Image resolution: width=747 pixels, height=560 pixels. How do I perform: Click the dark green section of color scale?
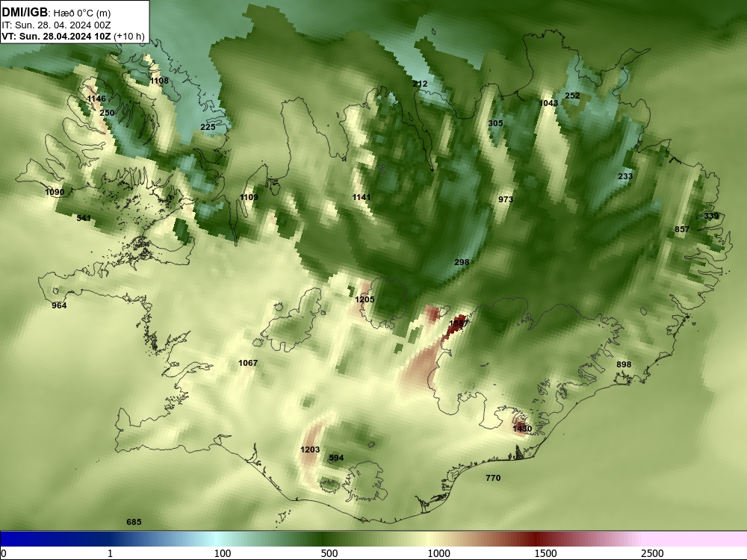(324, 539)
